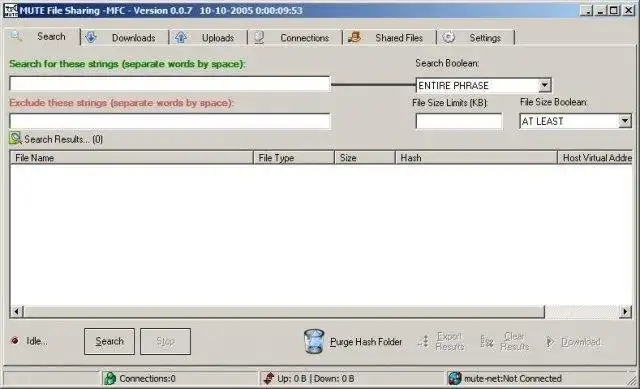The width and height of the screenshot is (640, 389).
Task: Click the horizontal scrollbar right arrow
Action: [625, 312]
